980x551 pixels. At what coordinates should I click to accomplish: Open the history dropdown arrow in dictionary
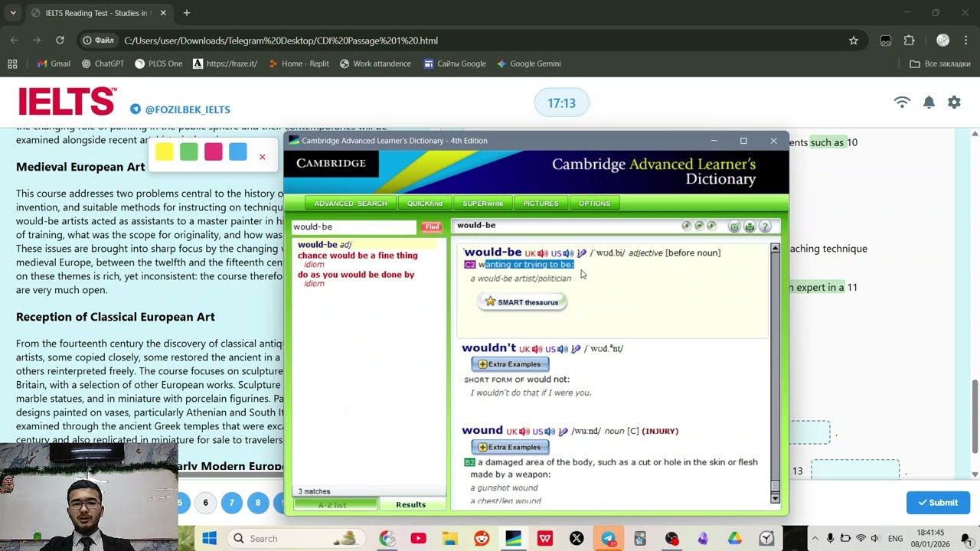coord(699,226)
